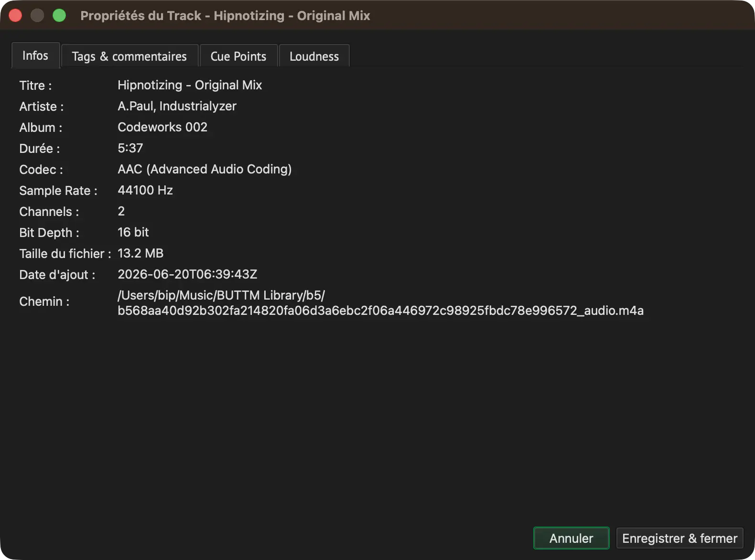Screen dimensions: 755x560
Task: Click the Codec : label
Action: tap(41, 170)
